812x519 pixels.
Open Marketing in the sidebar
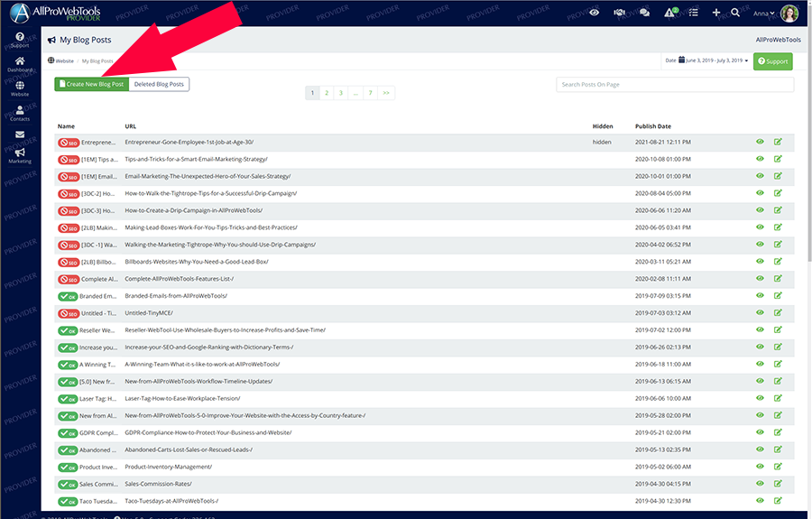pos(20,155)
